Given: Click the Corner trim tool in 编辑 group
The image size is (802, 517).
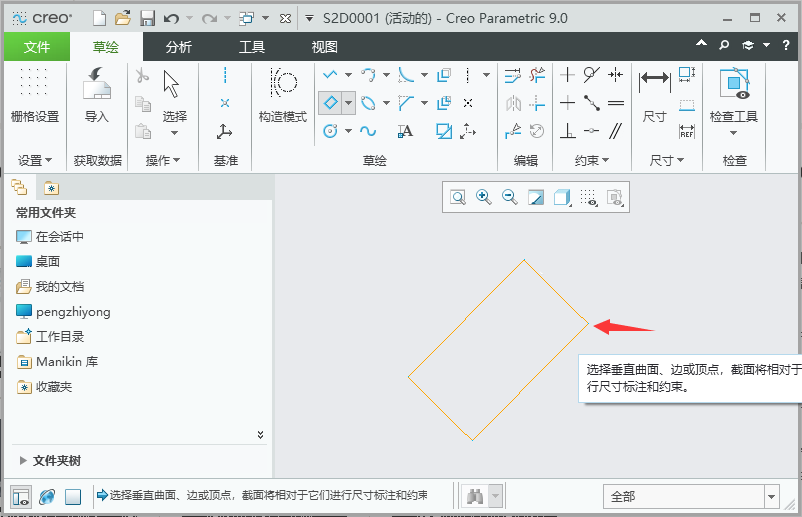Looking at the screenshot, I should [537, 103].
